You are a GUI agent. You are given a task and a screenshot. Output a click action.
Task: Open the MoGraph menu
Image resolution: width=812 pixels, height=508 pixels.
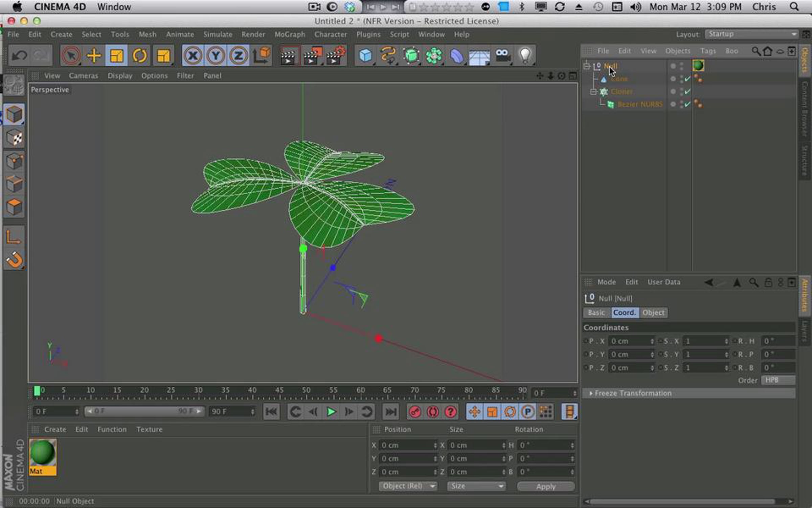click(290, 35)
